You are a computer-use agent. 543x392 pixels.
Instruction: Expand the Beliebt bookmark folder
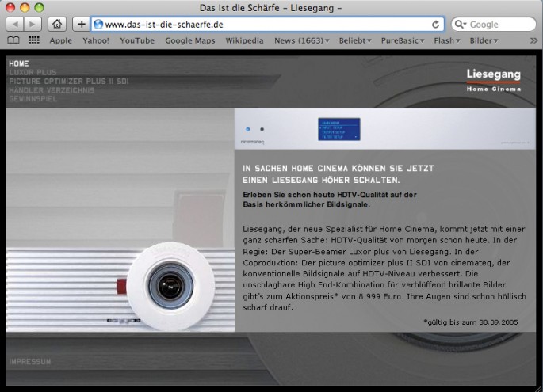click(355, 40)
